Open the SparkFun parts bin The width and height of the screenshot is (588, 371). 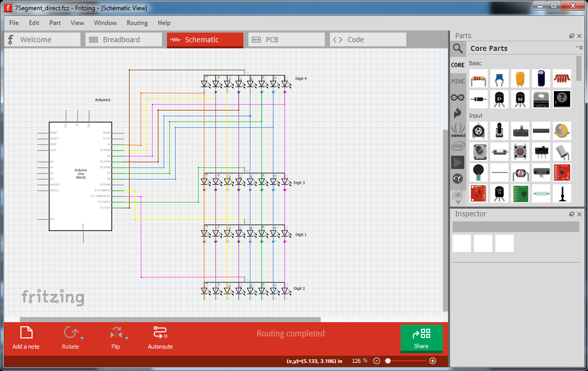457,113
